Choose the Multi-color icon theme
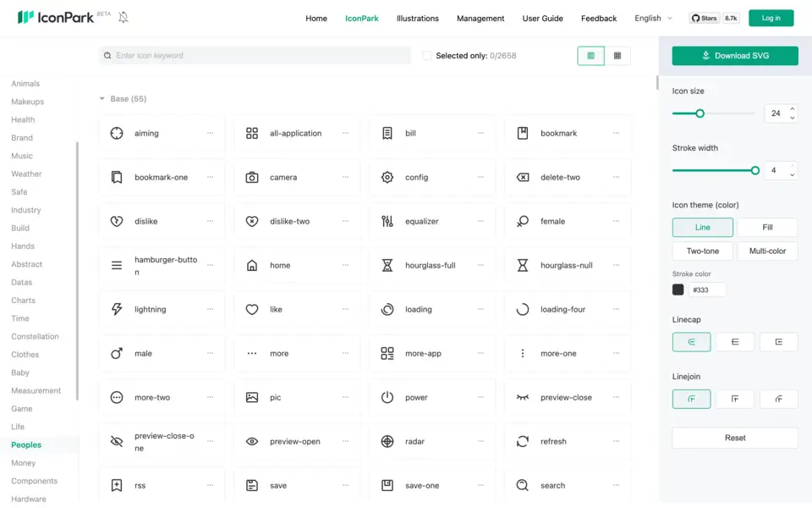This screenshot has height=508, width=812. click(x=767, y=251)
